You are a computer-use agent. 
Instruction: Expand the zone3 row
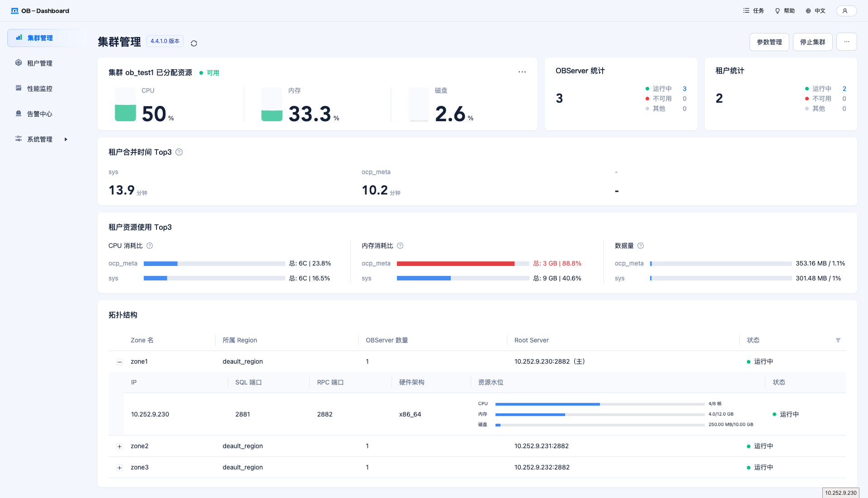[x=119, y=468]
